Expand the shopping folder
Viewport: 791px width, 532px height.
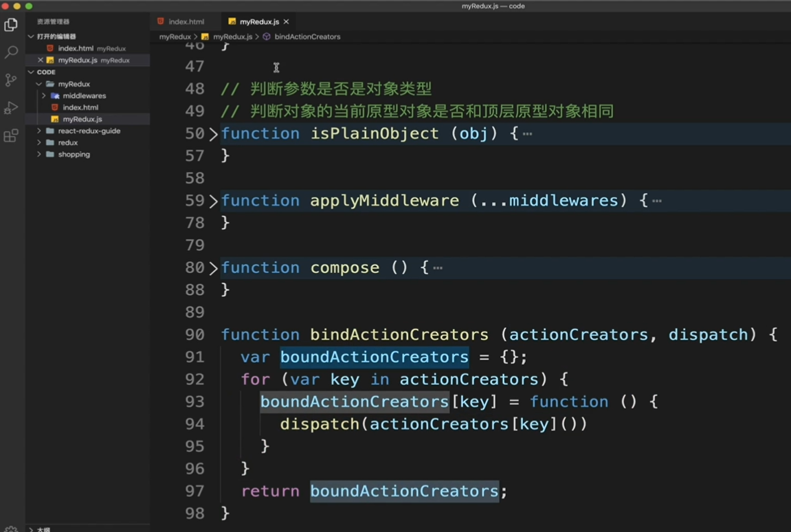click(x=39, y=154)
